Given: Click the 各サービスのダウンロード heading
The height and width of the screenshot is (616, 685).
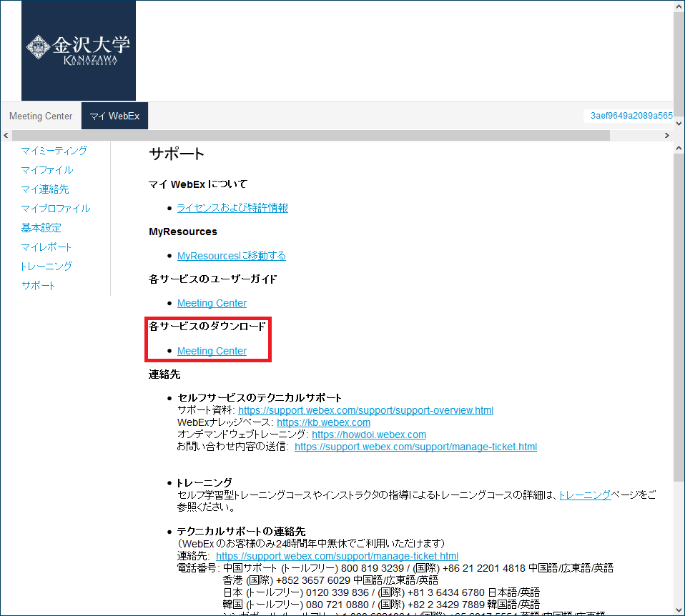Looking at the screenshot, I should [x=207, y=327].
